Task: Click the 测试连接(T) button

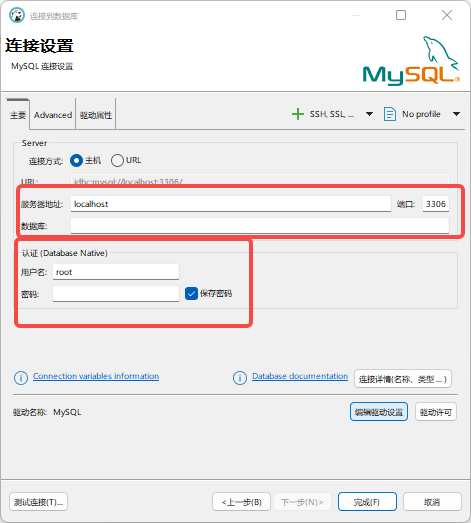Action: click(38, 502)
